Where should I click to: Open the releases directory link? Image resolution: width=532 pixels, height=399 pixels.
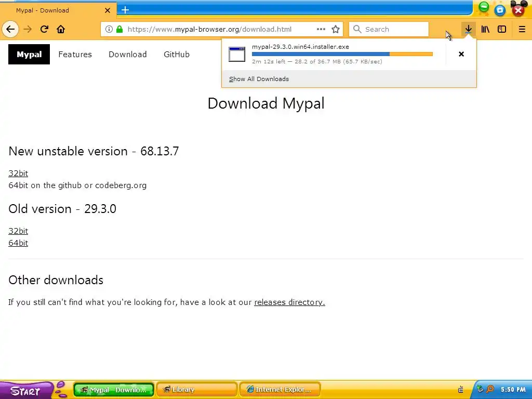coord(289,302)
